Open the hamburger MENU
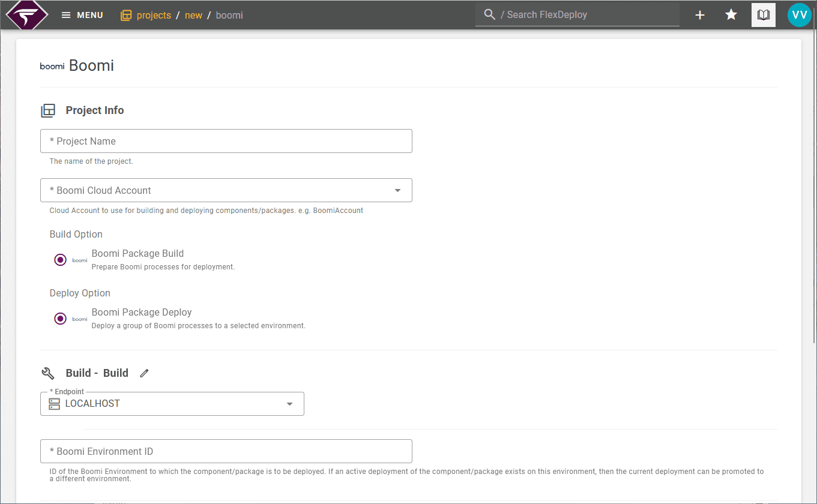This screenshot has height=504, width=817. point(82,15)
